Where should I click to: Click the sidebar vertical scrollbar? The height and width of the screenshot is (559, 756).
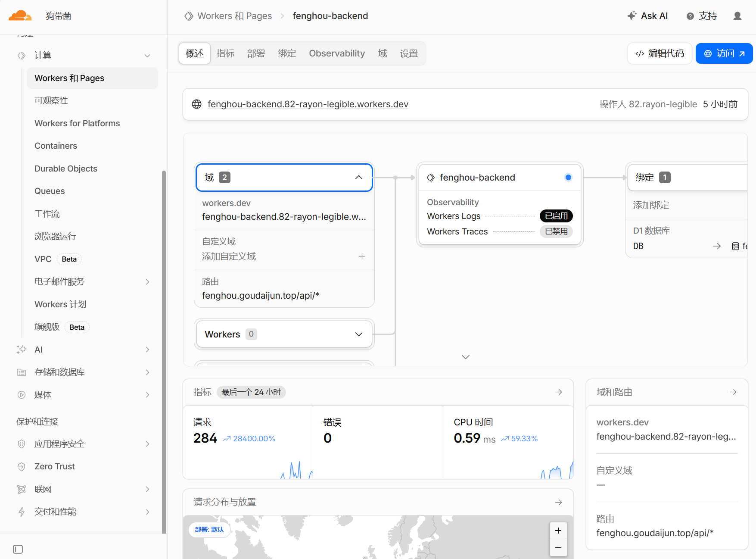(164, 352)
